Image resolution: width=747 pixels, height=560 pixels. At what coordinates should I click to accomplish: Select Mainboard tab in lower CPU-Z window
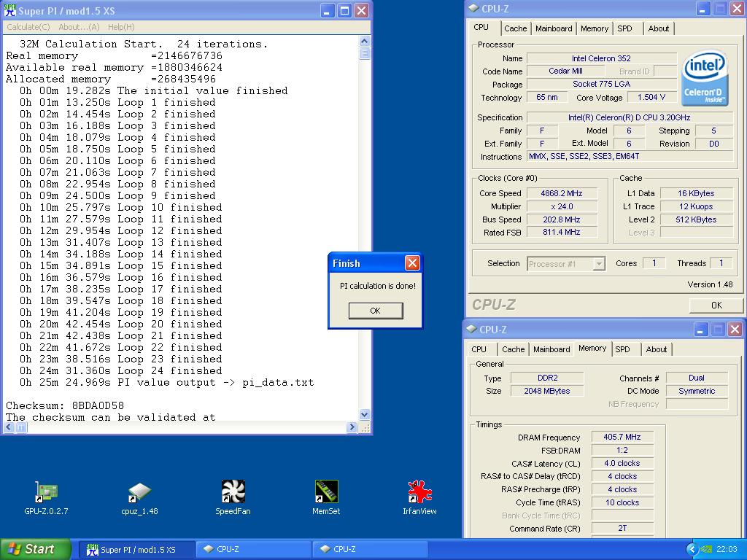[x=551, y=349]
